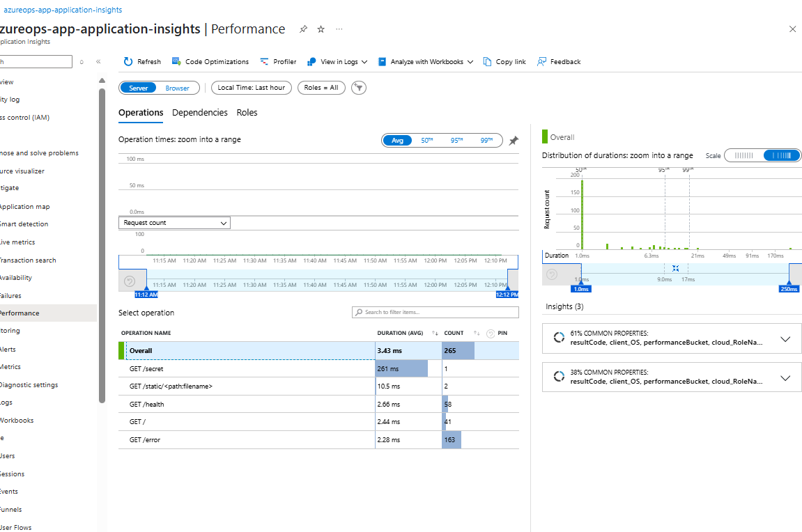Viewport: 802px width, 532px height.
Task: Choose Avg aggregation
Action: pyautogui.click(x=397, y=141)
